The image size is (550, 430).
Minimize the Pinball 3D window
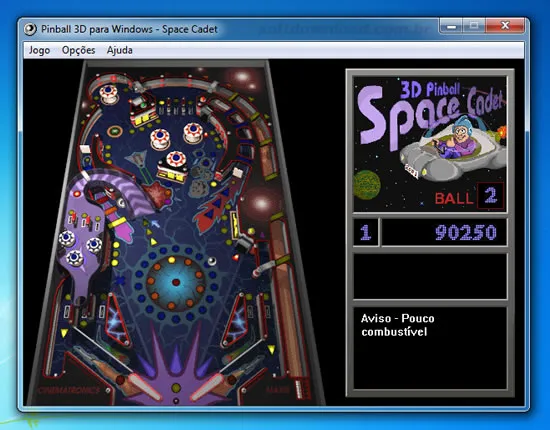pyautogui.click(x=451, y=26)
